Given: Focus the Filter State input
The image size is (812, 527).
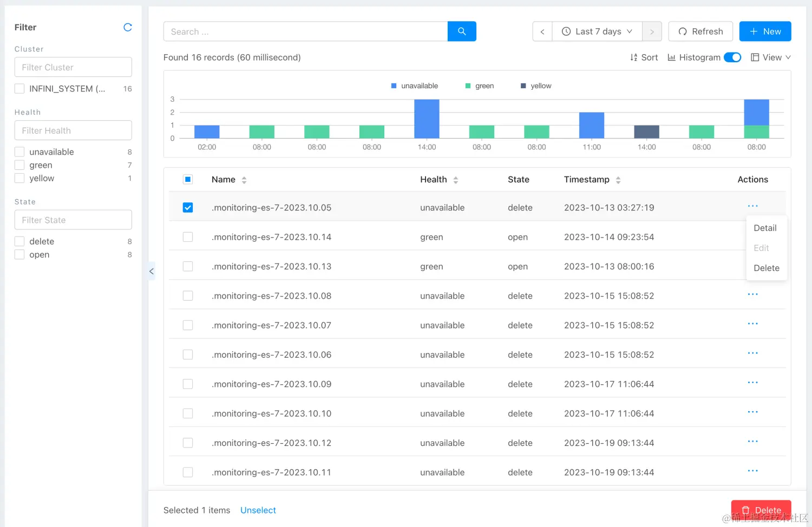Looking at the screenshot, I should click(73, 220).
